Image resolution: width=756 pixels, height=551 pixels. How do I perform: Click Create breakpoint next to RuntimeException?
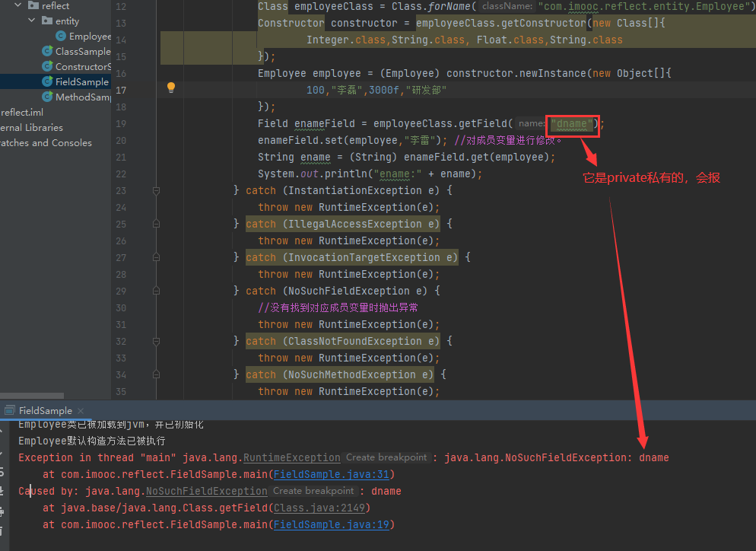386,457
